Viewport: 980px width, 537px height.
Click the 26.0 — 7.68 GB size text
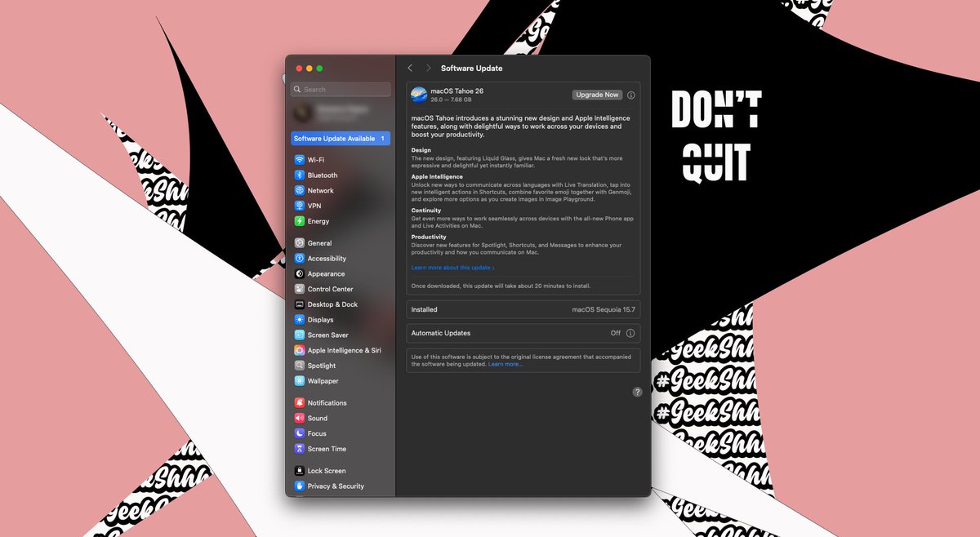click(451, 100)
